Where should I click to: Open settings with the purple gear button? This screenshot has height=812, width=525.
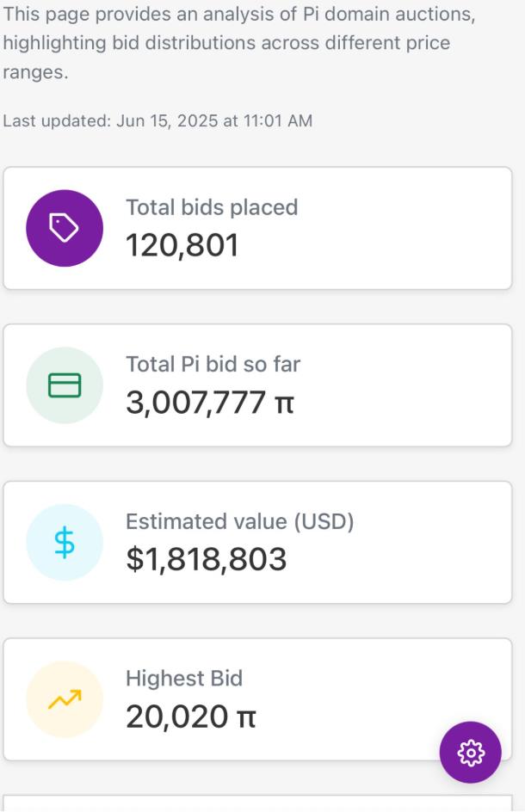pos(470,753)
